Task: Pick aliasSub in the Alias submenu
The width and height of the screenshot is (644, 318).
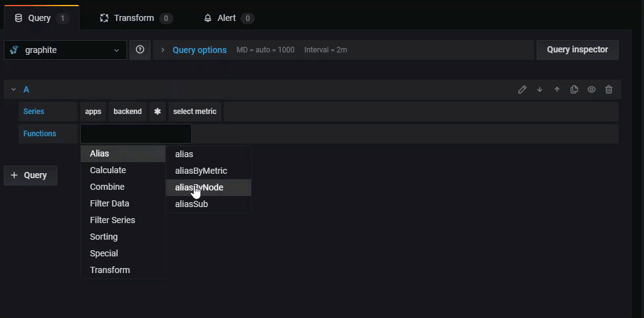Action: (191, 204)
